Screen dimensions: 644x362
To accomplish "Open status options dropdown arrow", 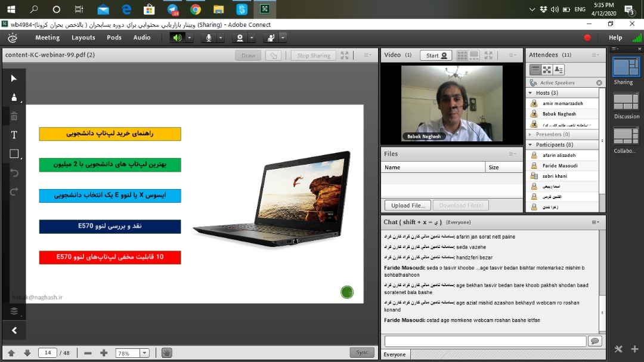I will click(x=283, y=38).
